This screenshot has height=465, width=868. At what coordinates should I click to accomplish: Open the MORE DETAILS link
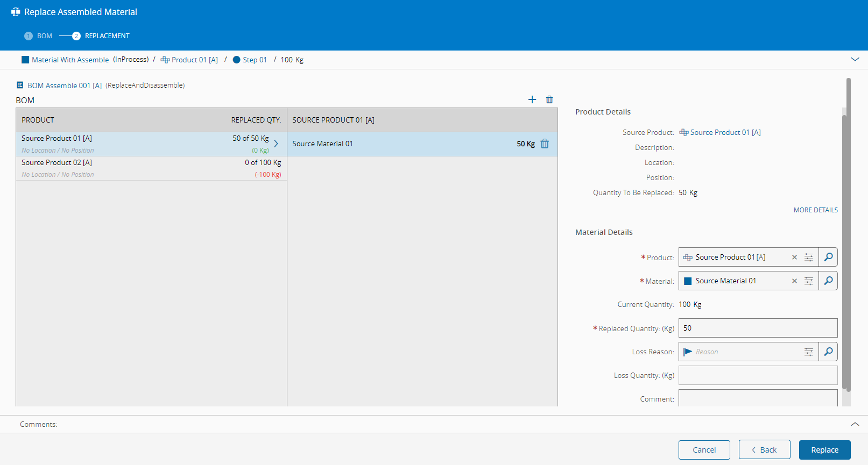point(815,210)
